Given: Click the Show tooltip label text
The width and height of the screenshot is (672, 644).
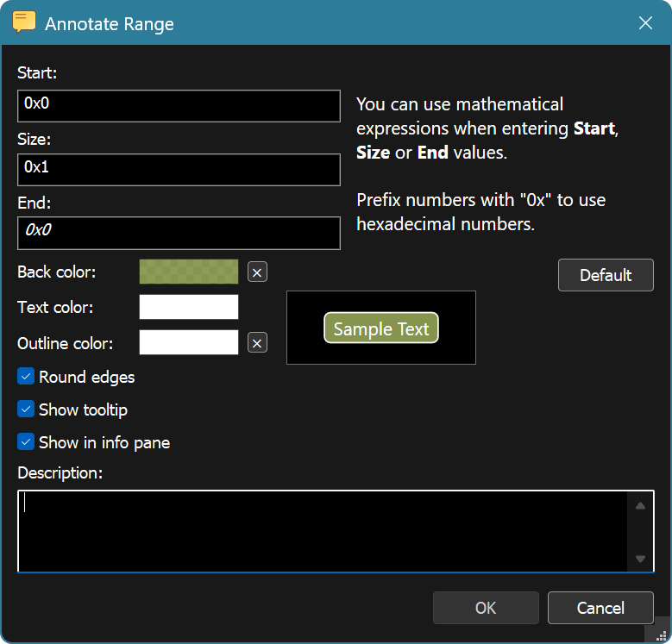Looking at the screenshot, I should [83, 410].
